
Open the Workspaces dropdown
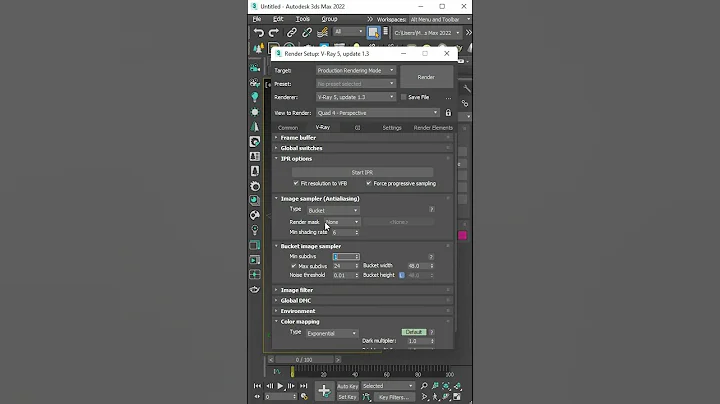(440, 19)
